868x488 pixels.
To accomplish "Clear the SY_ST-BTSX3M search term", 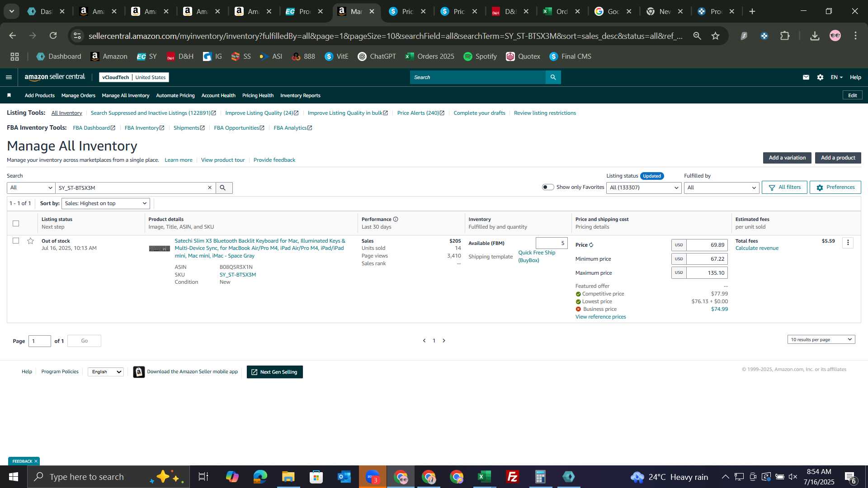I will coord(210,188).
